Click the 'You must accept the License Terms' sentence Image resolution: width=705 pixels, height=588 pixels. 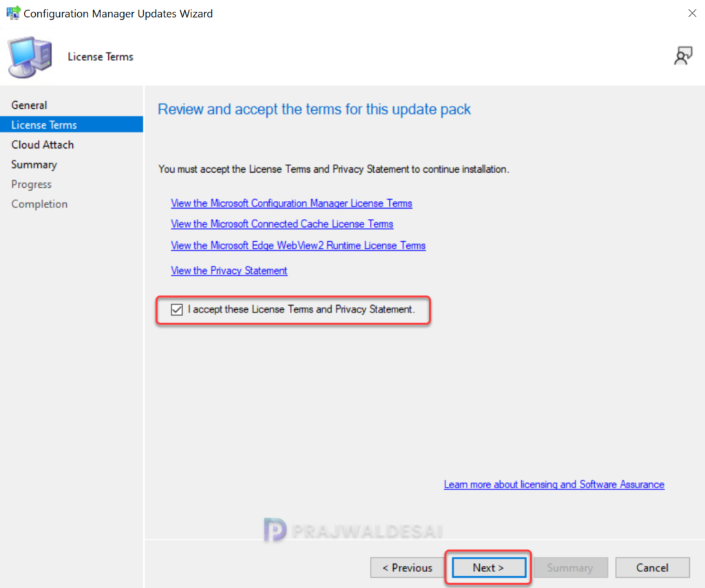click(334, 169)
